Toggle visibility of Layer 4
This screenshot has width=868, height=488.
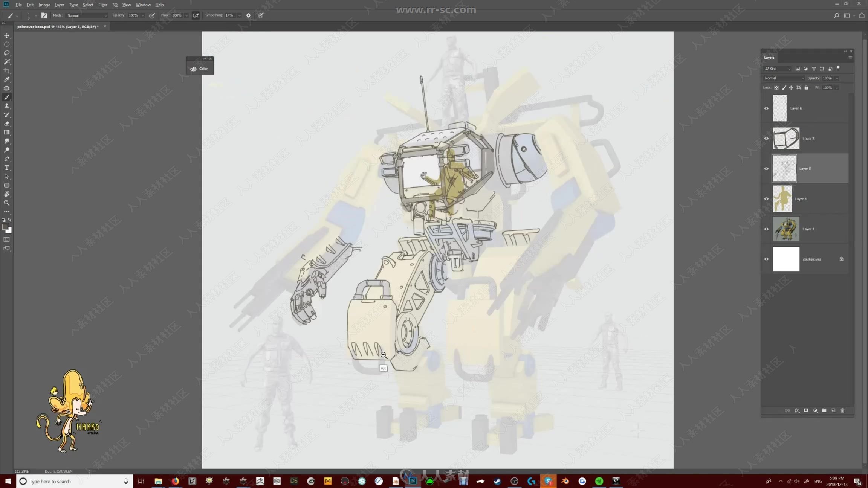tap(767, 199)
